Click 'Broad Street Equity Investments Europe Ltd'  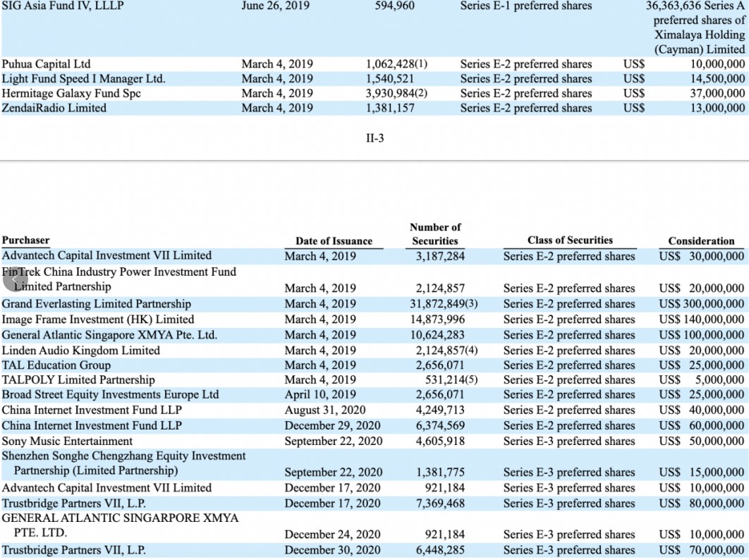coord(110,395)
